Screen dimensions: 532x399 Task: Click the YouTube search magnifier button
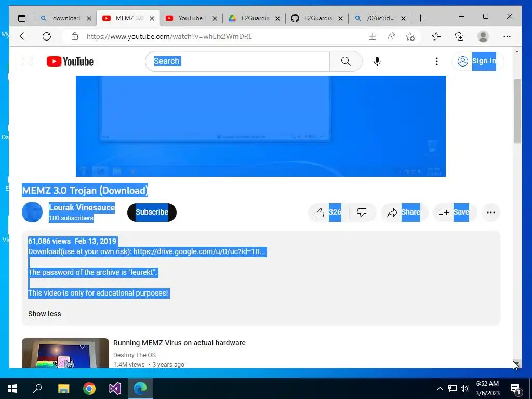(345, 61)
